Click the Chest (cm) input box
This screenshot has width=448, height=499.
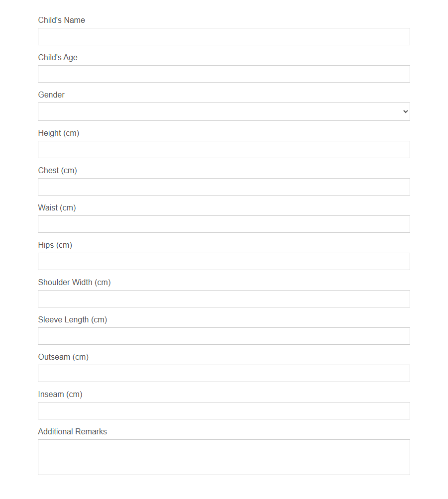tap(224, 187)
